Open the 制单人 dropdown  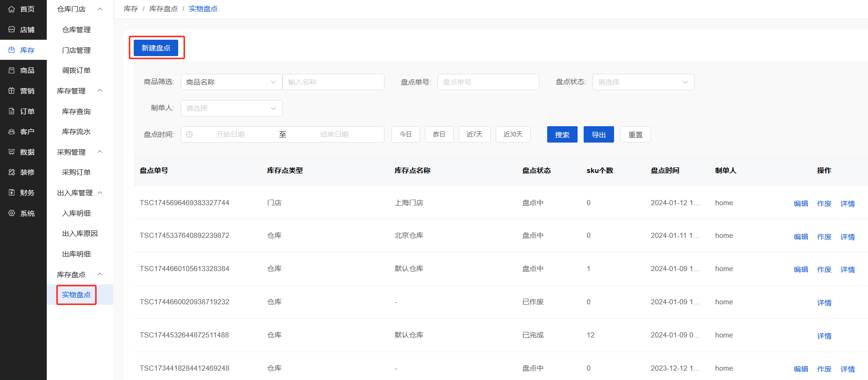click(231, 108)
